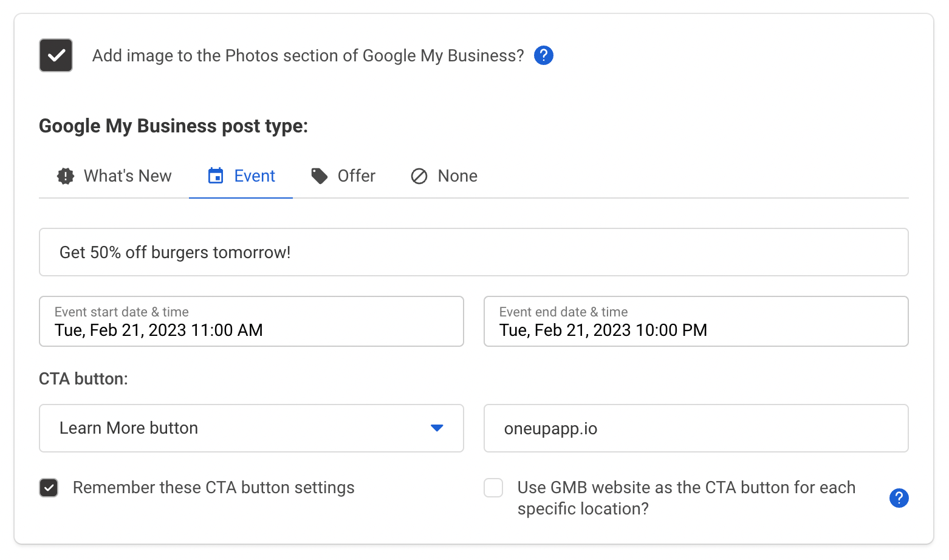Click the 'Google My Business post type:' heading
Screen dimensions: 949x560
click(174, 126)
